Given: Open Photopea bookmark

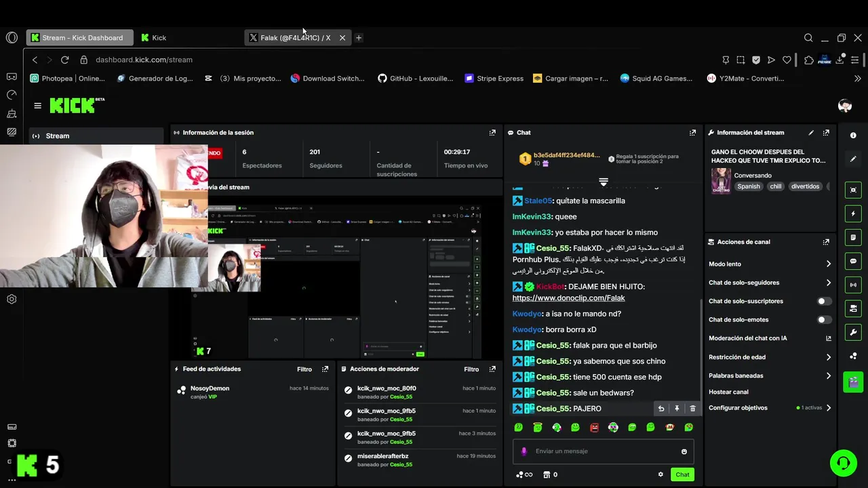Looking at the screenshot, I should (68, 79).
